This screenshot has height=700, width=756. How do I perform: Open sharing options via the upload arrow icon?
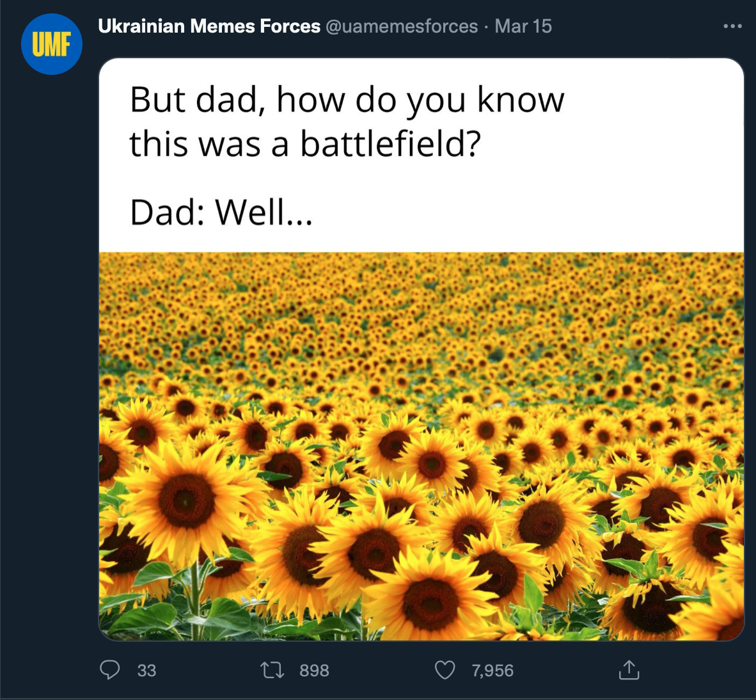(x=631, y=671)
